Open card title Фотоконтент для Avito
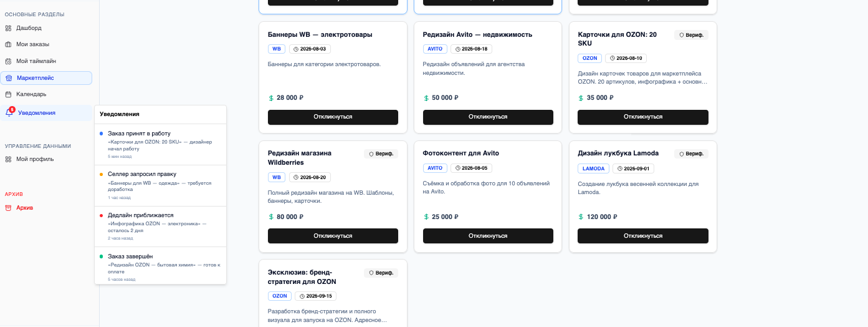Screen dimensions: 868x327 pos(460,154)
